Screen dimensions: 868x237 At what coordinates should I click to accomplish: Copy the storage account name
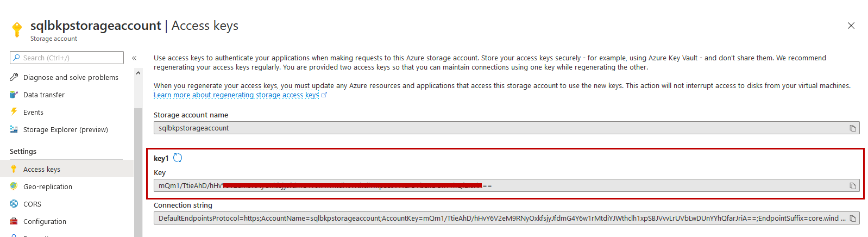(852, 128)
